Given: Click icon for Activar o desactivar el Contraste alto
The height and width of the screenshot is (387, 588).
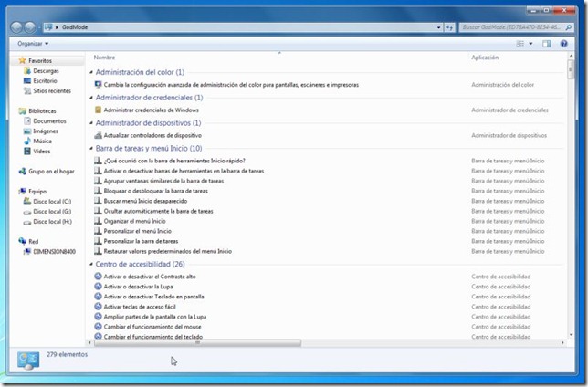Looking at the screenshot, I should 99,276.
